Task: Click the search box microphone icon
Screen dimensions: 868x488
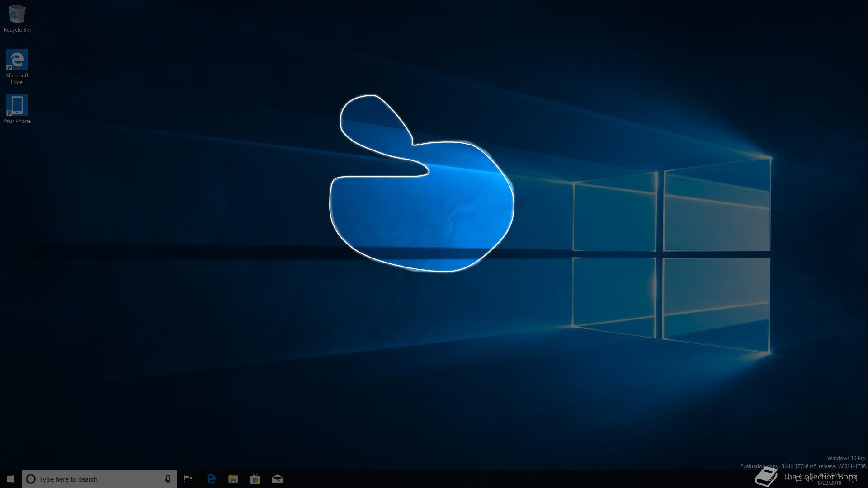Action: [168, 479]
